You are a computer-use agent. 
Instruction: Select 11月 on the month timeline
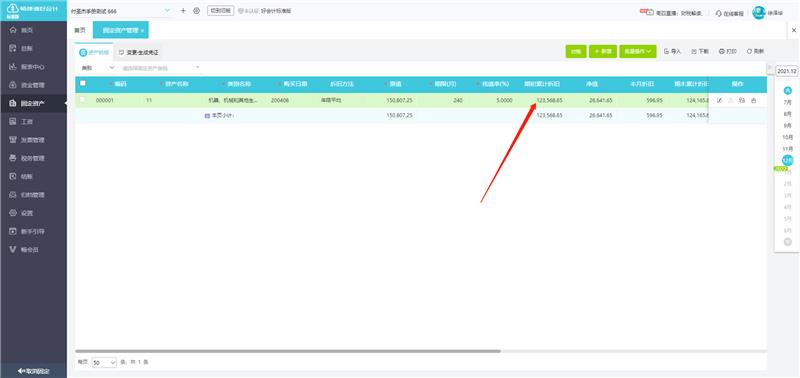(788, 148)
